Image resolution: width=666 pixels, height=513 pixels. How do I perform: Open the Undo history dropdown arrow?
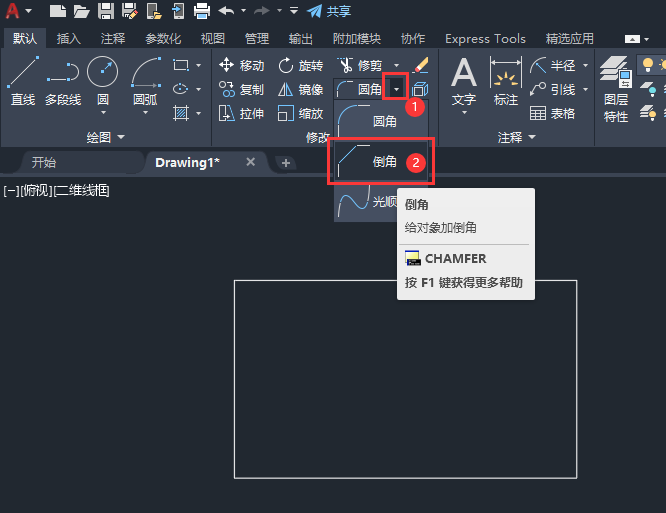click(x=243, y=11)
